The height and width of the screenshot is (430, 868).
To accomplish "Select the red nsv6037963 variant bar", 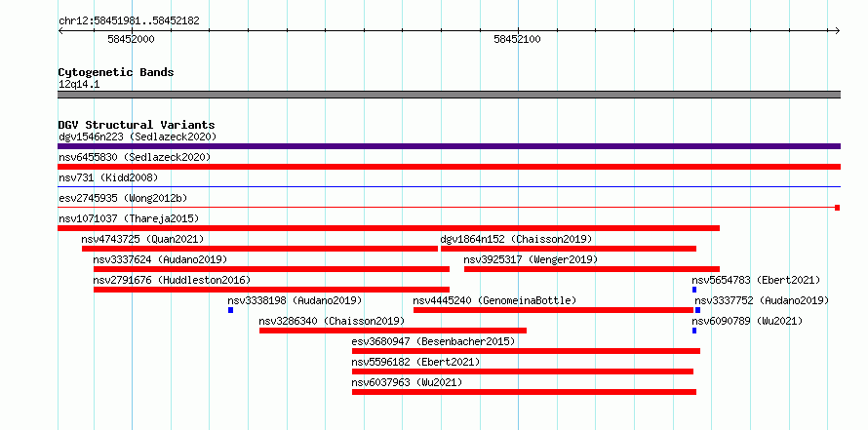I will pos(525,392).
